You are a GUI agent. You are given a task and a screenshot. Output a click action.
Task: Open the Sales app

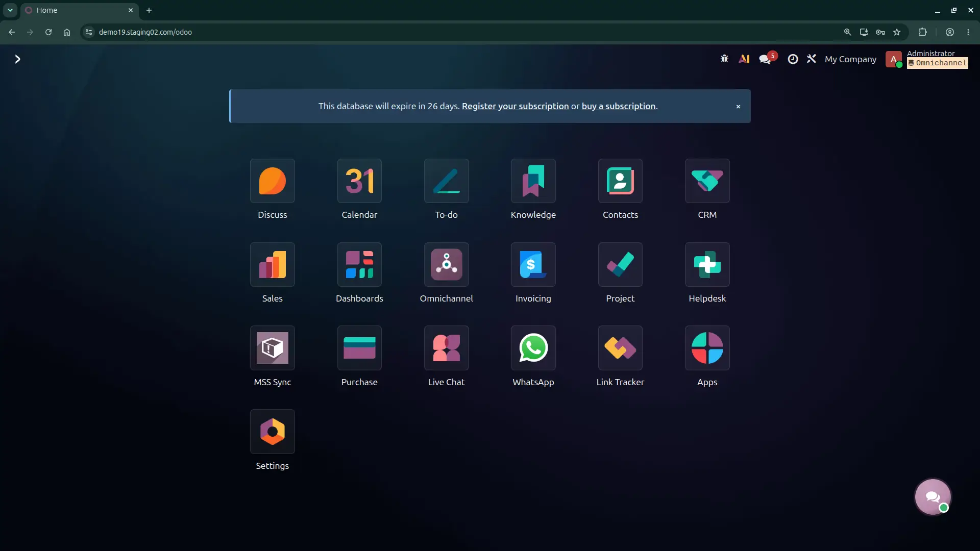tap(273, 265)
